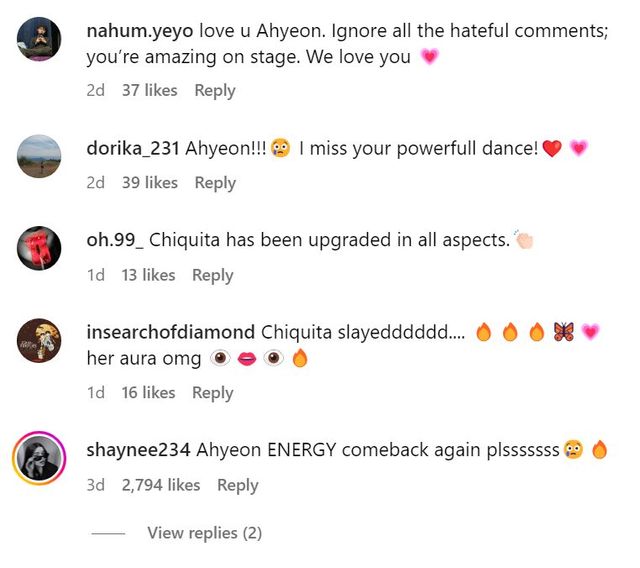Show who liked: 16 likes
Image resolution: width=640 pixels, height=568 pixels.
click(148, 392)
